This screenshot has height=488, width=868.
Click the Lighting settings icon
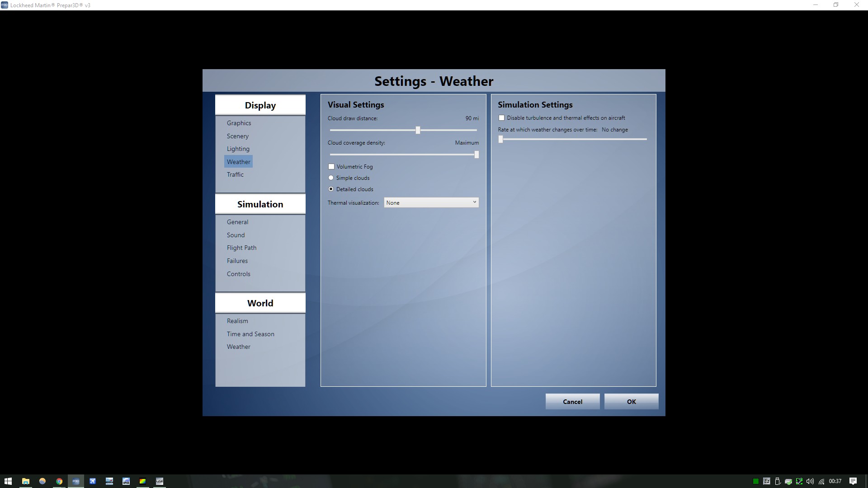click(238, 148)
